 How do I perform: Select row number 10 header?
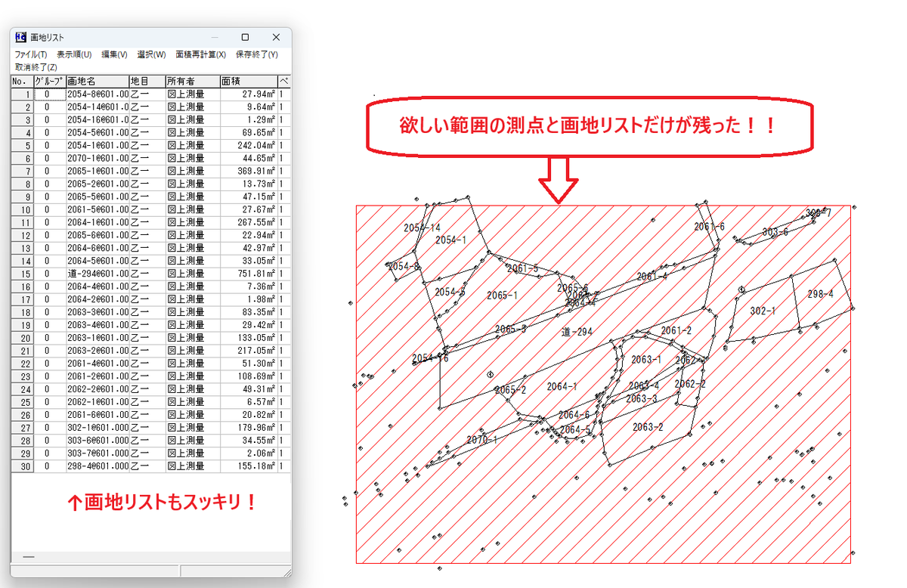tap(22, 209)
